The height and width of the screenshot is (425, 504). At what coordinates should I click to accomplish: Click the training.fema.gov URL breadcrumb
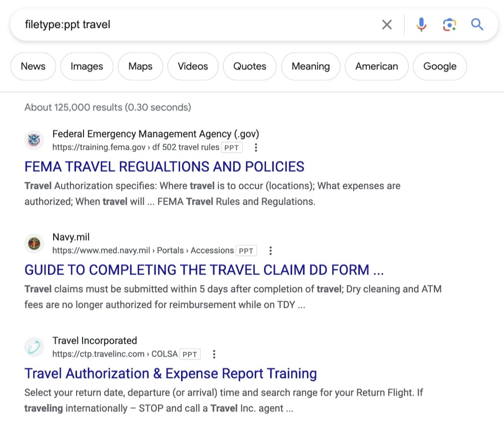[136, 147]
